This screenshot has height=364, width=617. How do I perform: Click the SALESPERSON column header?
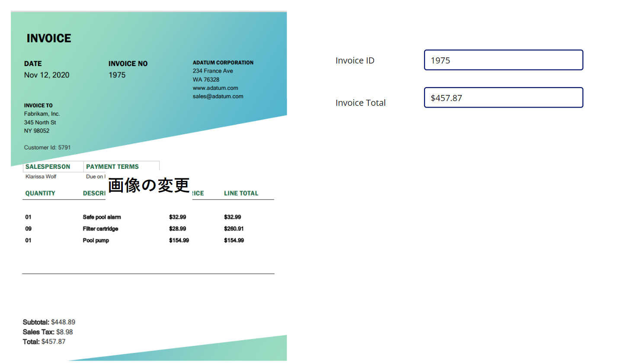[48, 167]
